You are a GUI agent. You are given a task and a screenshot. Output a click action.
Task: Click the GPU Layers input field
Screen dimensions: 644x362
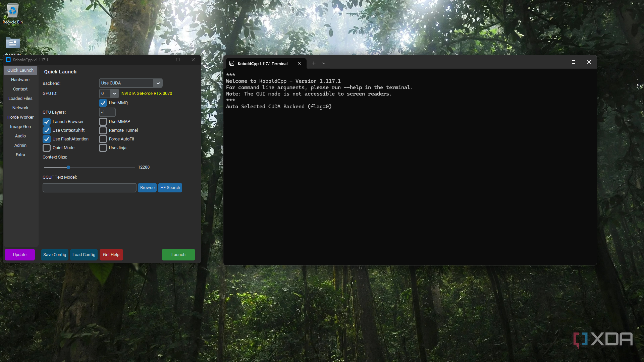[x=107, y=112]
